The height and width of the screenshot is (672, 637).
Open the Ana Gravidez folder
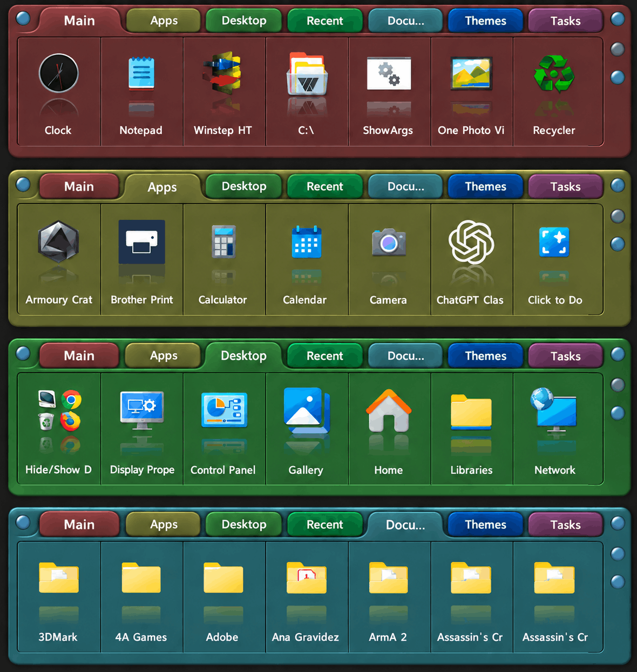(307, 578)
